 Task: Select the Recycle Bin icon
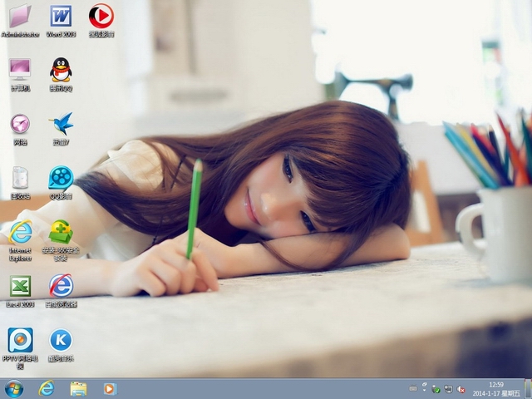point(20,177)
